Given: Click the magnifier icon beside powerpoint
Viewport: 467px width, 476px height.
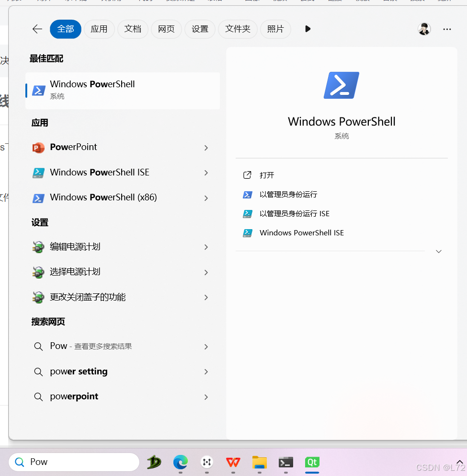Looking at the screenshot, I should tap(38, 397).
